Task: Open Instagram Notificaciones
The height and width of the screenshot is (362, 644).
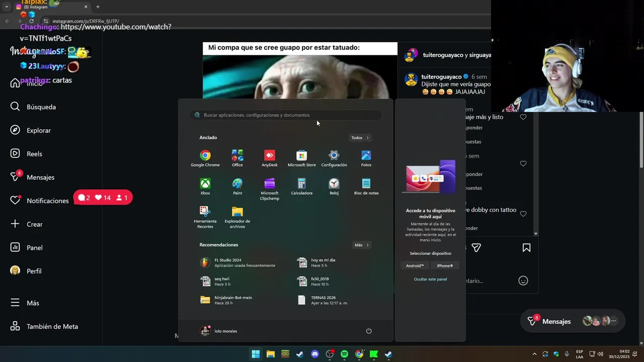Action: [40, 201]
